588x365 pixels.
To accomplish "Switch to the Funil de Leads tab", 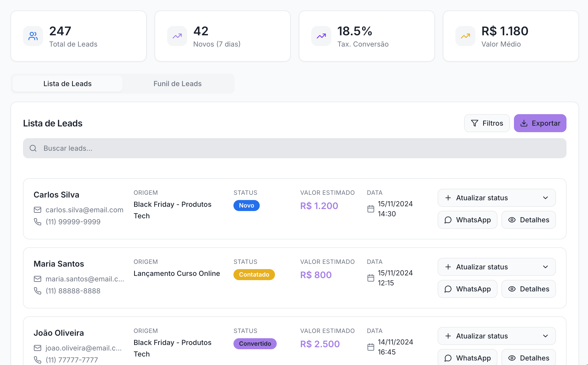I will tap(177, 84).
